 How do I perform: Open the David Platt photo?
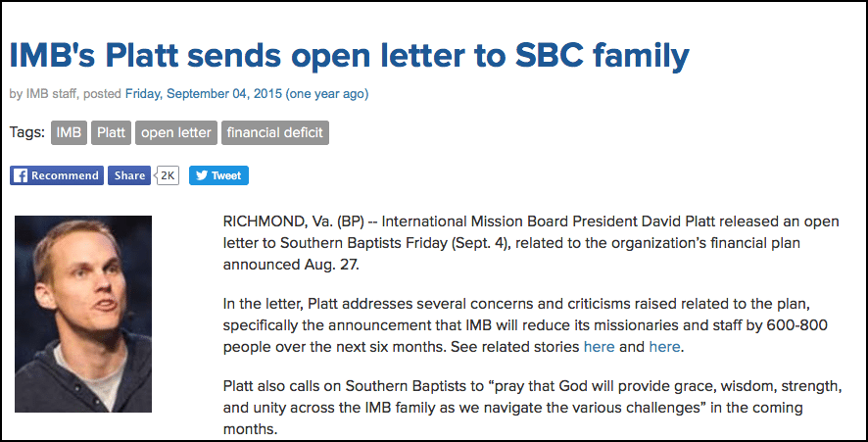click(x=83, y=314)
